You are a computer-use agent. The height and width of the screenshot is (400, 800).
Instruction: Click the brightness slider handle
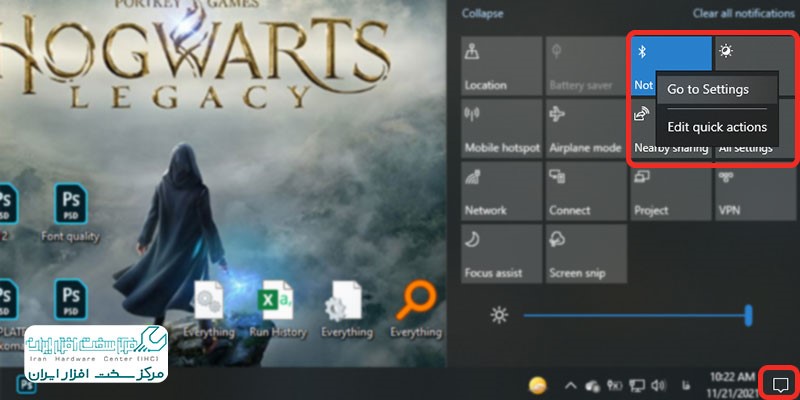[x=748, y=315]
